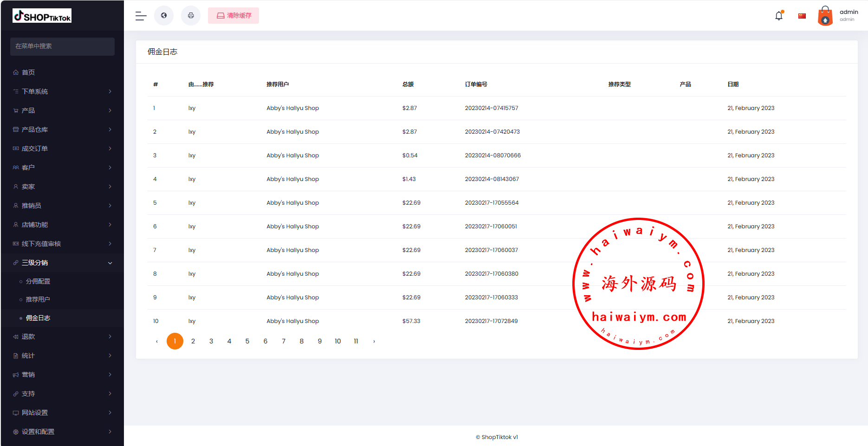Jump to page 11 in pagination
Image resolution: width=868 pixels, height=446 pixels.
pos(356,341)
